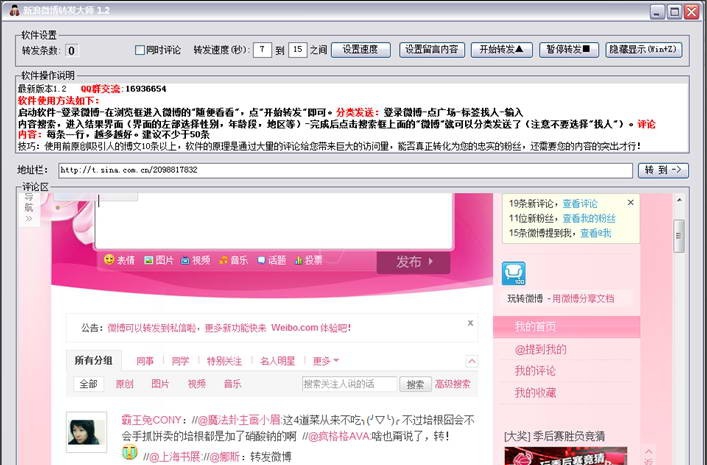Click the vertical scrollbar thumb
This screenshot has width=707, height=465.
[679, 236]
